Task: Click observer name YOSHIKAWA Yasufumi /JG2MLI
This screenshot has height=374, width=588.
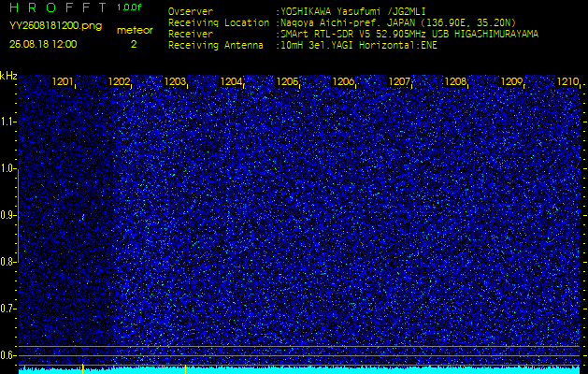Action: [353, 11]
